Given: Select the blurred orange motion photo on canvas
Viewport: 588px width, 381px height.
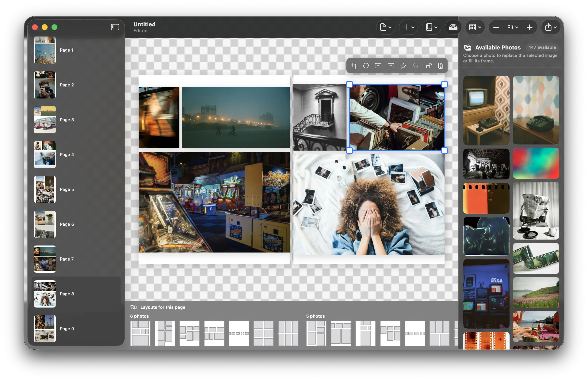Looking at the screenshot, I should click(159, 117).
